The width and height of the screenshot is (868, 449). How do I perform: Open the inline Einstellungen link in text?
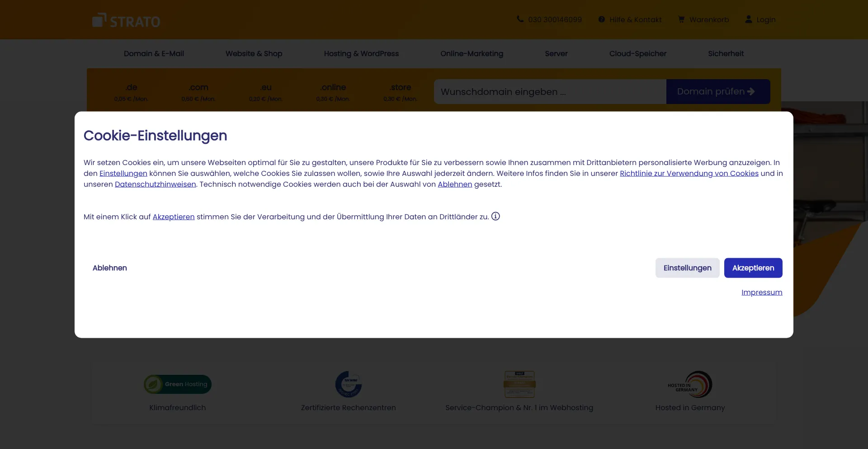tap(123, 174)
